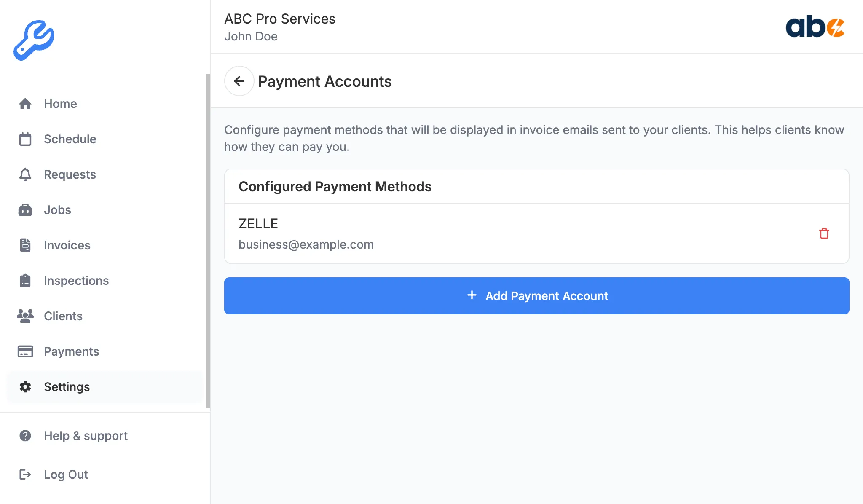
Task: Click the back arrow beside Payment Accounts
Action: coord(239,81)
